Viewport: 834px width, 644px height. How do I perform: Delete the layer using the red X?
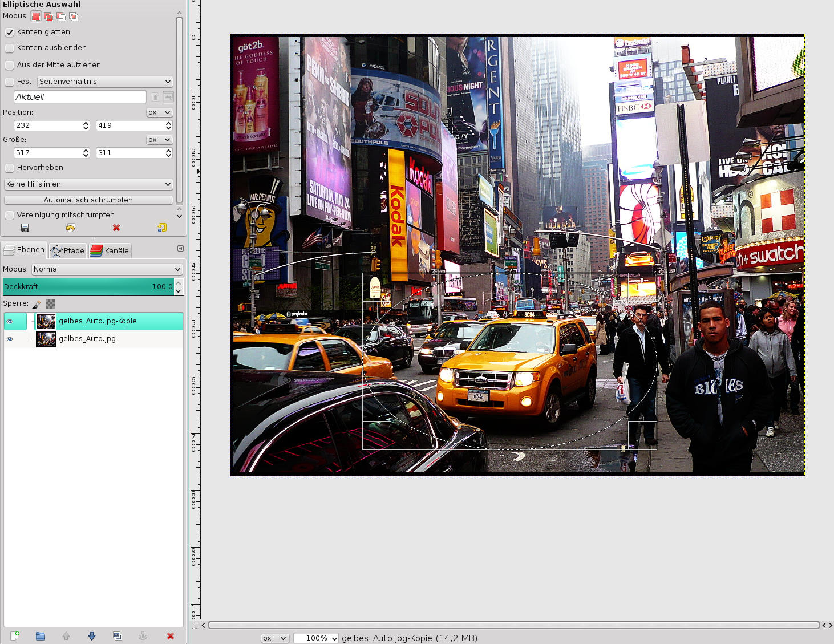(x=170, y=636)
